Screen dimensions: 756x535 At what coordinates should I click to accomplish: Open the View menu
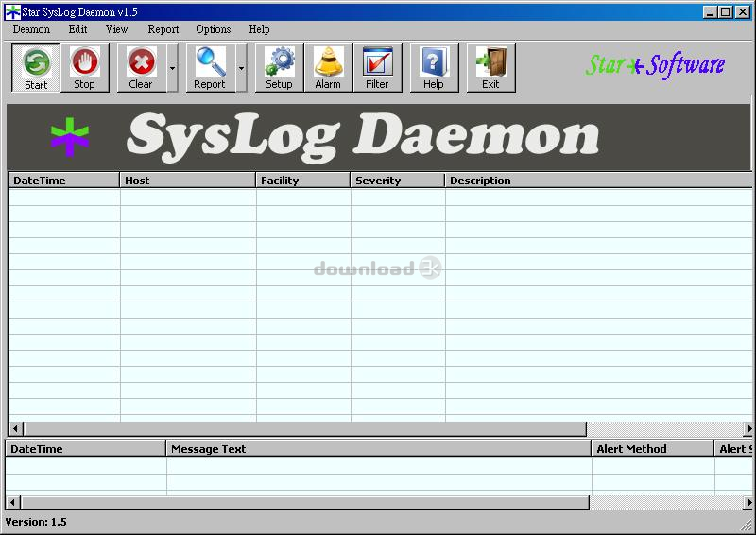(x=117, y=29)
